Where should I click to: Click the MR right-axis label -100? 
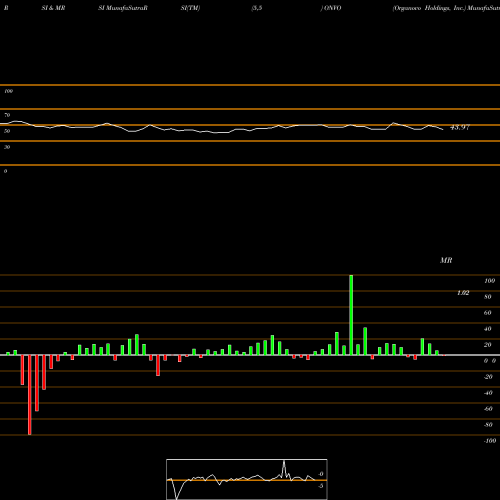click(x=490, y=441)
